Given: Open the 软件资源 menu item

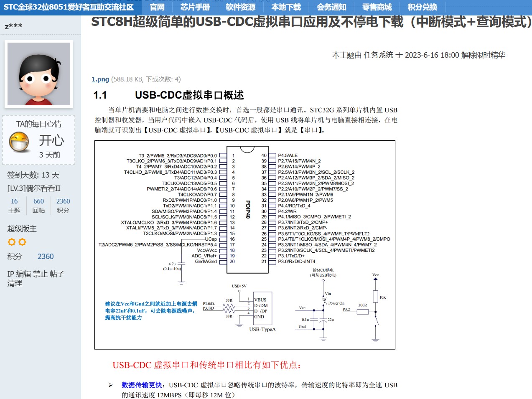Looking at the screenshot, I should coord(241,7).
